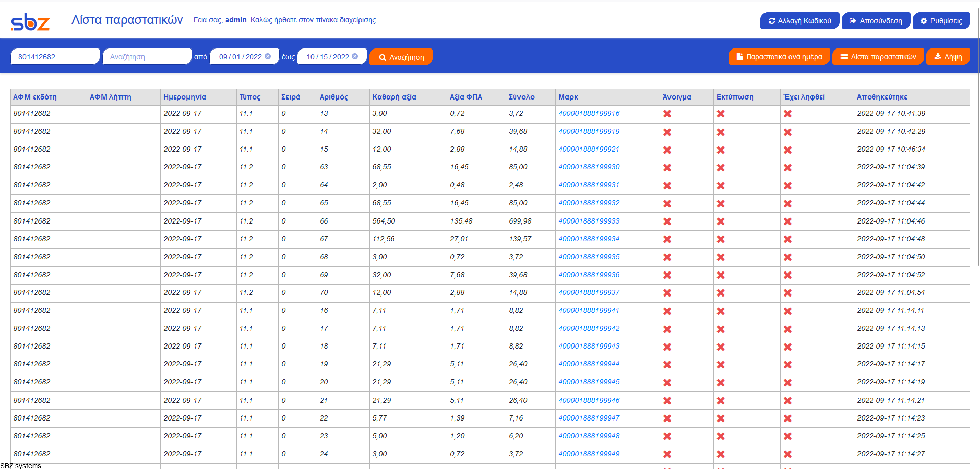Switch to Παραστατικά ανά ημέρα view
The image size is (980, 469).
(779, 56)
